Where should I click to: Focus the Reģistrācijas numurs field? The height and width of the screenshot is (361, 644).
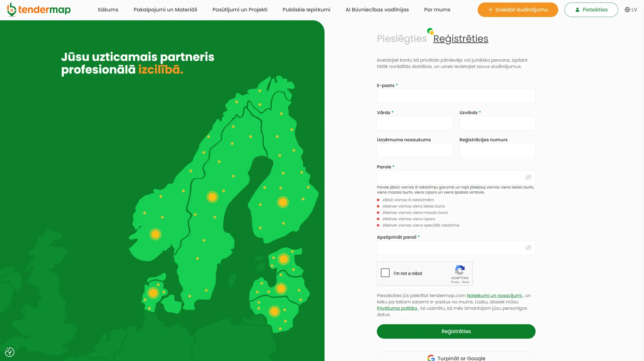pos(497,150)
